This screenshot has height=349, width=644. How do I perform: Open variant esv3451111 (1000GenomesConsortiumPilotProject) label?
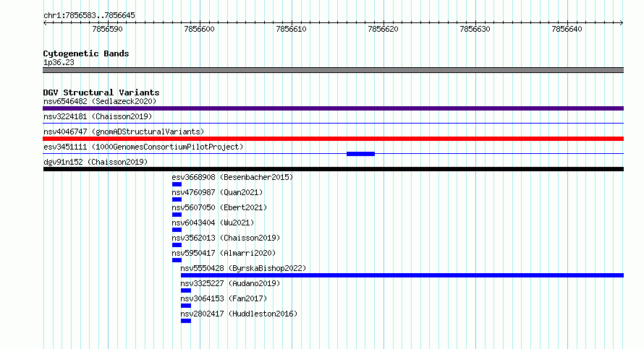coord(143,147)
